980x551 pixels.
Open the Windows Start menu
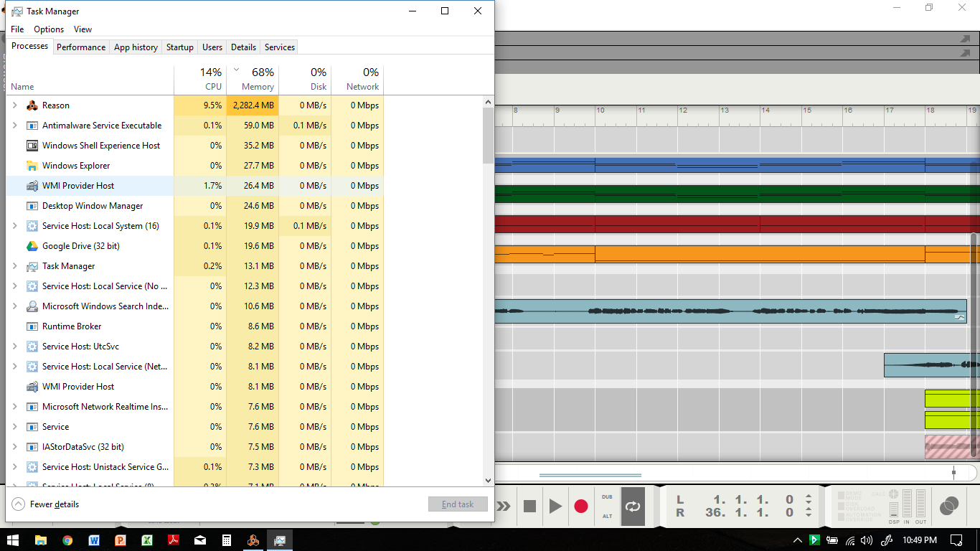pos(14,540)
